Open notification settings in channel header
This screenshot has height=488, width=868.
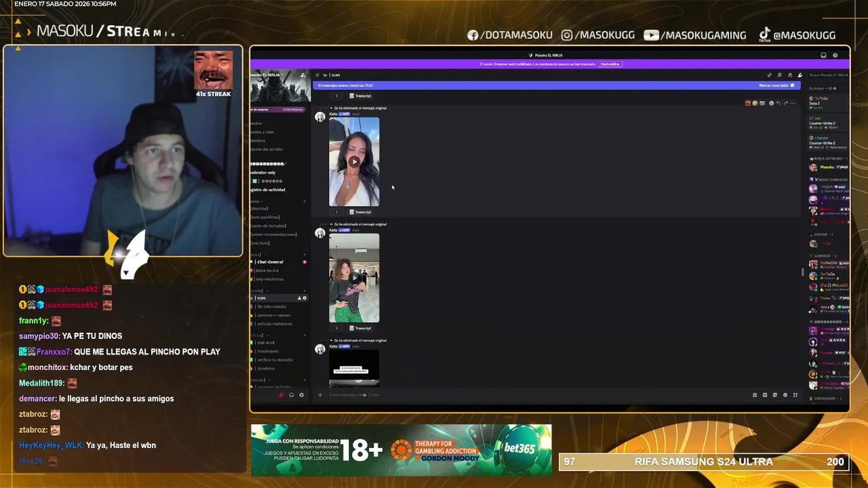(780, 75)
